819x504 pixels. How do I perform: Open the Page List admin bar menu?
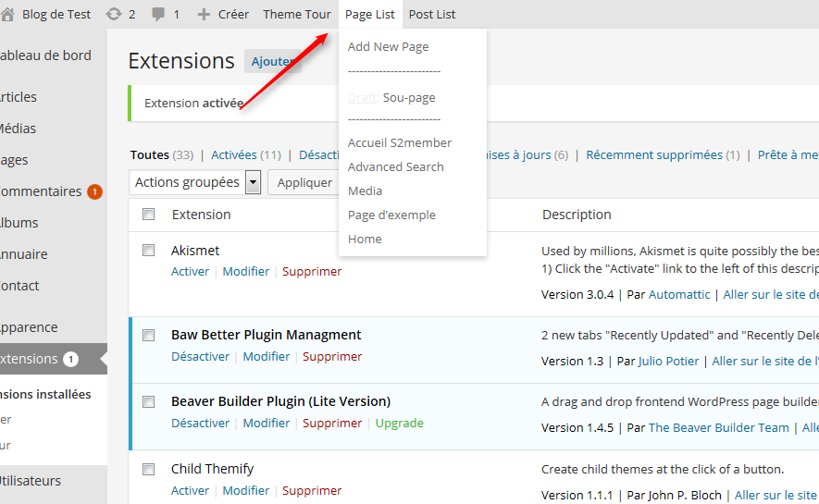[370, 14]
